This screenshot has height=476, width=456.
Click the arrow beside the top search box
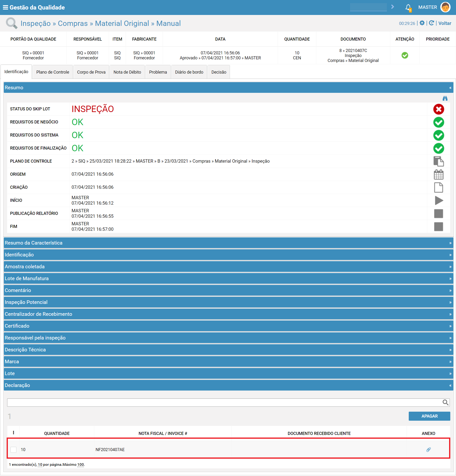click(393, 7)
